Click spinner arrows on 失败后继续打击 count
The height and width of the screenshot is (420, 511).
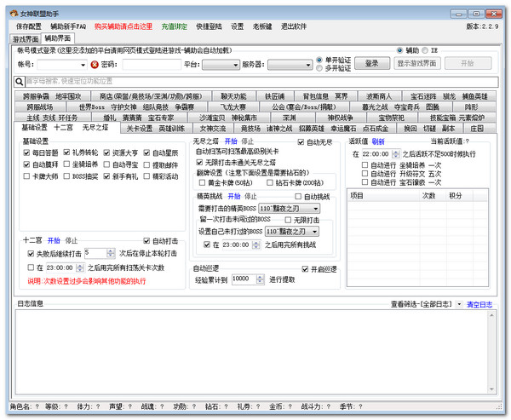pos(111,253)
